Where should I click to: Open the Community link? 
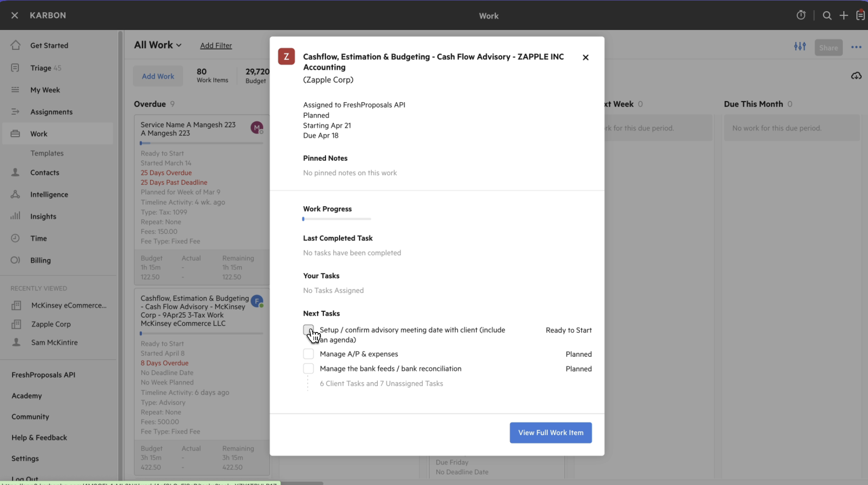30,416
